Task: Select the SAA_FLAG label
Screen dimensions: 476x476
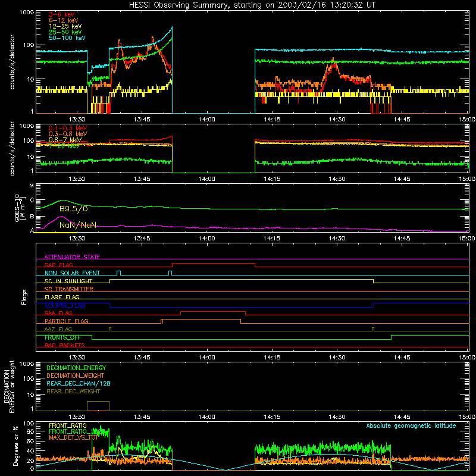Action: click(58, 313)
